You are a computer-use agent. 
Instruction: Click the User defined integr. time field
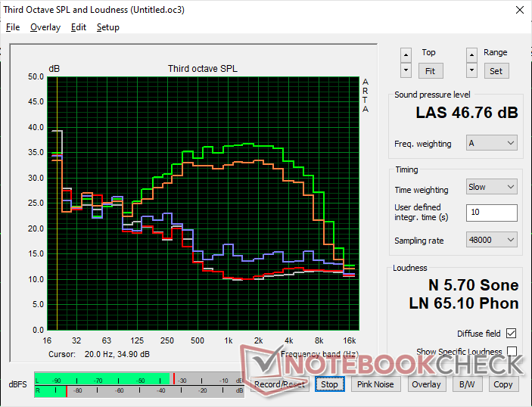[492, 213]
